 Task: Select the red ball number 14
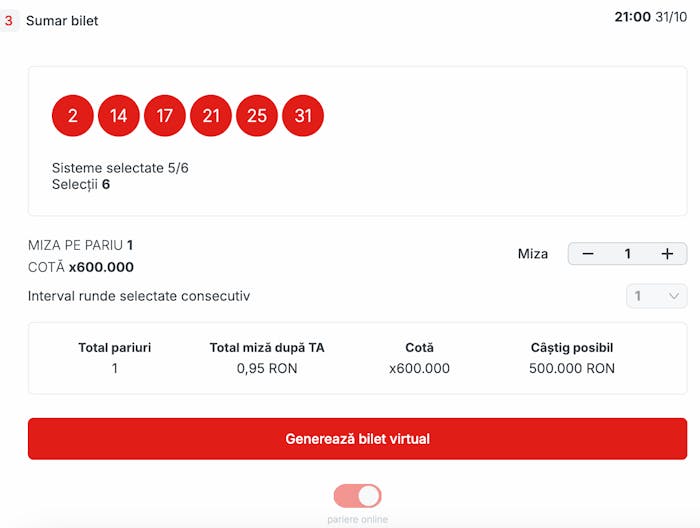[x=118, y=116]
